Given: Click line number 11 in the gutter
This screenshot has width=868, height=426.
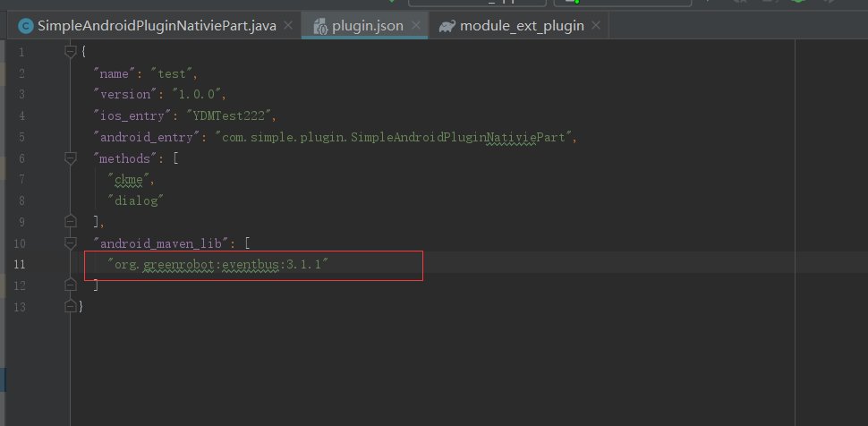Looking at the screenshot, I should click(x=20, y=264).
